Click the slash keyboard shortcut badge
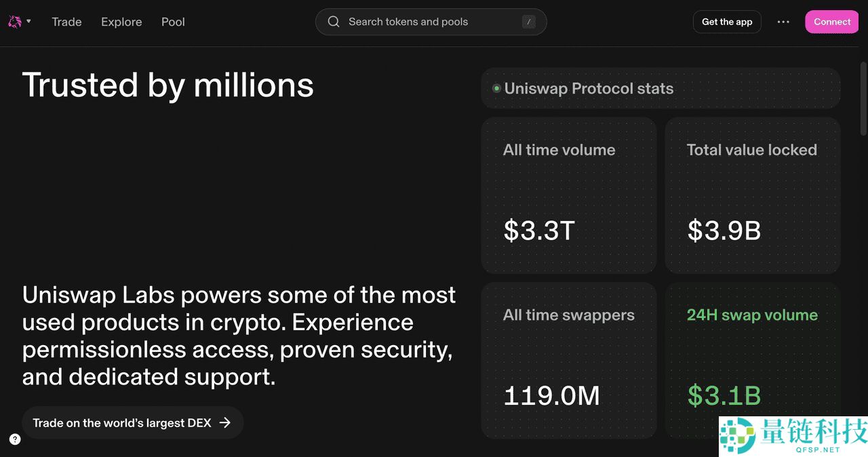868x457 pixels. 528,21
